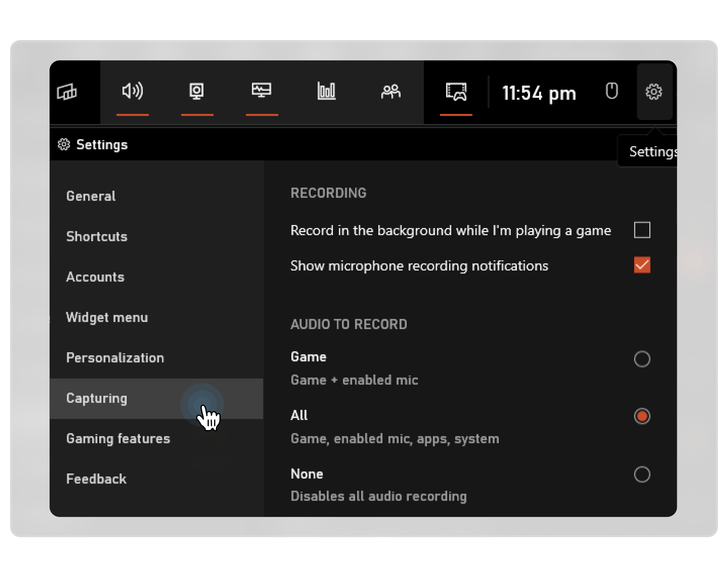728x576 pixels.
Task: Click the Settings gear in top bar
Action: click(x=654, y=92)
